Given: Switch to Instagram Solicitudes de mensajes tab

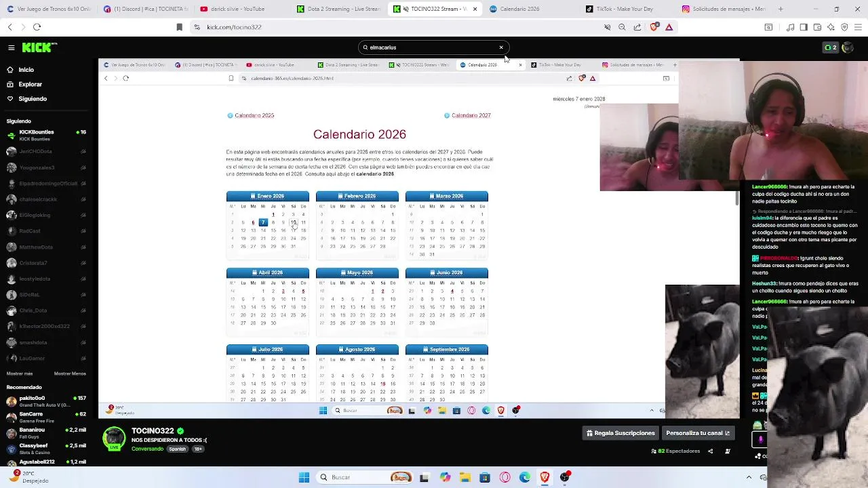Looking at the screenshot, I should click(x=726, y=9).
